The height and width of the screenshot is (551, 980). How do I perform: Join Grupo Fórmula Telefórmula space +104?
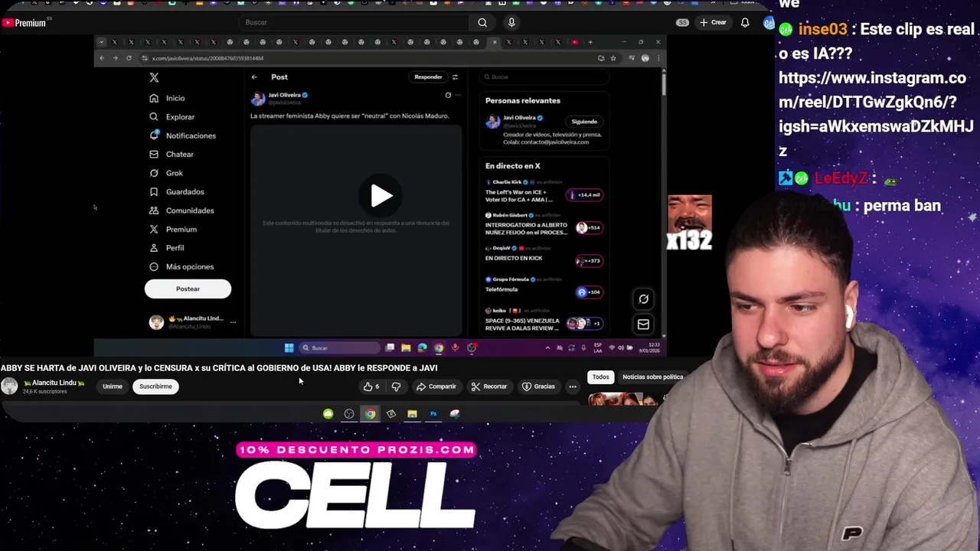[x=589, y=292]
